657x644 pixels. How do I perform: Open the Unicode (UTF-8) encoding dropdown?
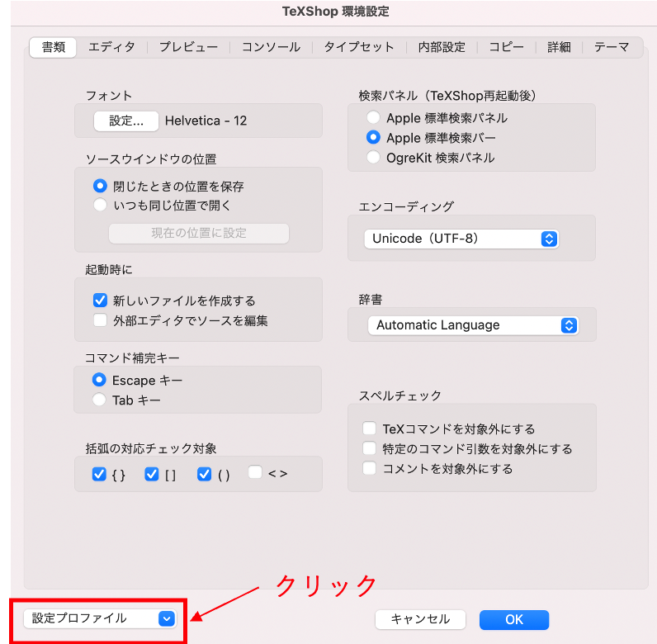(461, 239)
